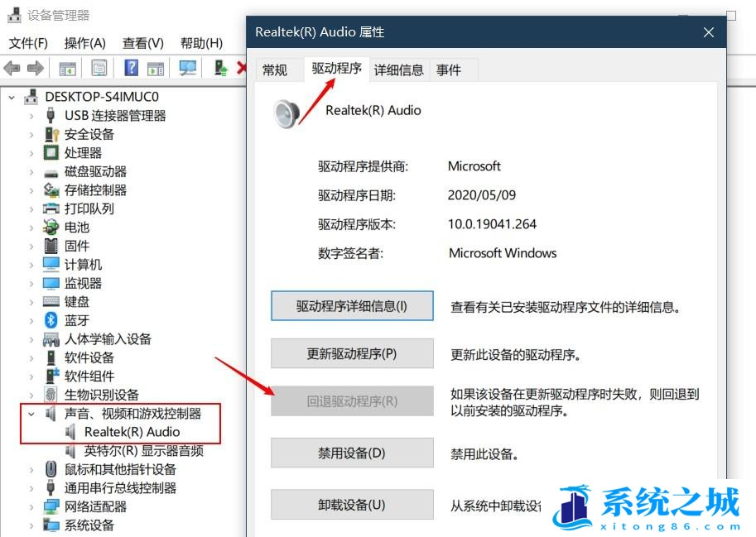Select the Bluetooth (蓝牙) device category
Image resolution: width=756 pixels, height=537 pixels.
point(77,320)
